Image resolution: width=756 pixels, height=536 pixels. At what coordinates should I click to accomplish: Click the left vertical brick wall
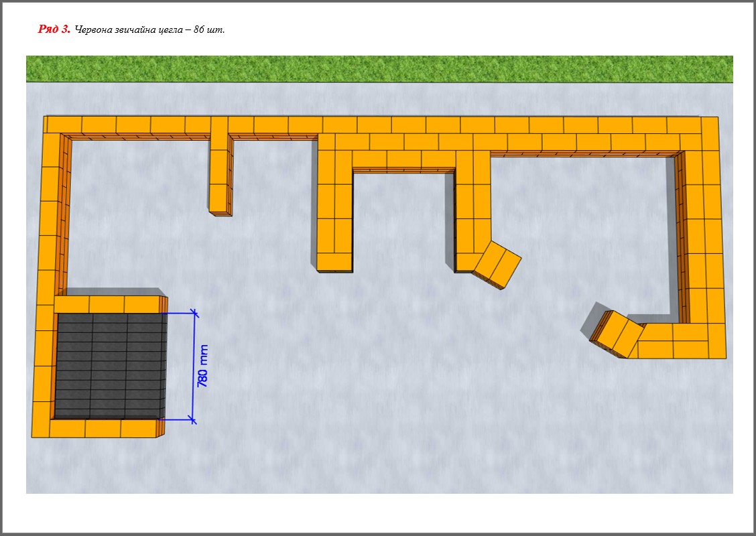tap(47, 268)
